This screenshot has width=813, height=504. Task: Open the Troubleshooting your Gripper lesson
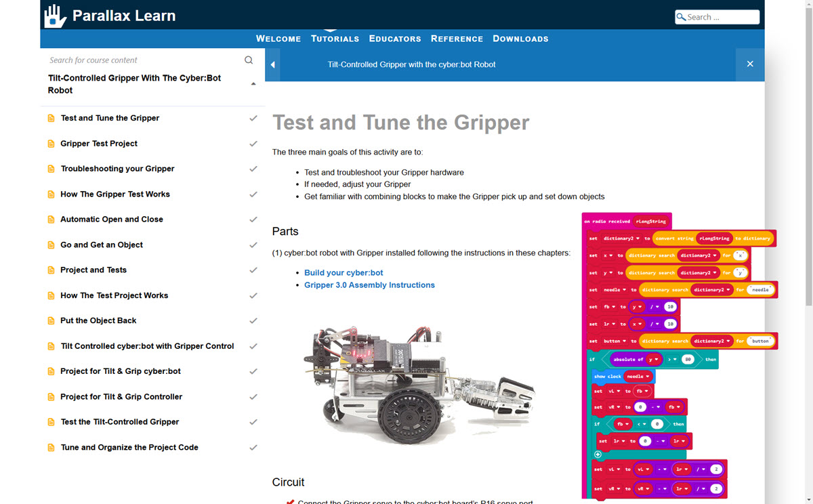coord(117,169)
